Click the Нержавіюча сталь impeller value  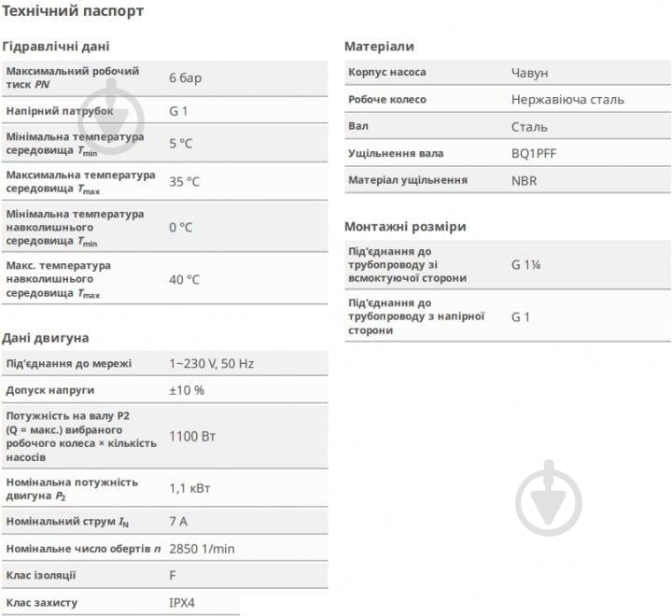click(567, 100)
